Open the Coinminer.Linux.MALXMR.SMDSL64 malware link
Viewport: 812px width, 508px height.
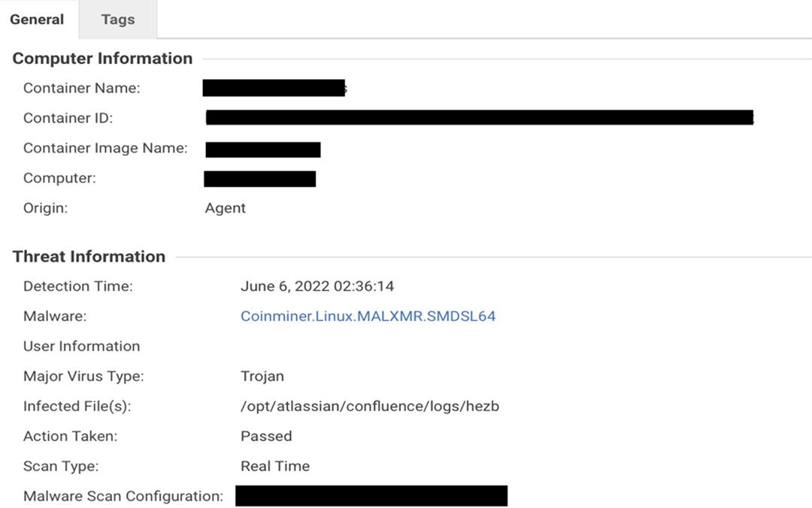click(x=368, y=316)
